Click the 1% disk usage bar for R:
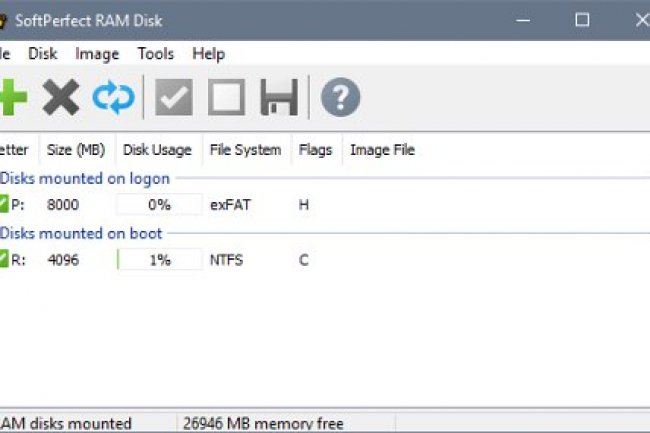This screenshot has width=650, height=433. tap(159, 260)
